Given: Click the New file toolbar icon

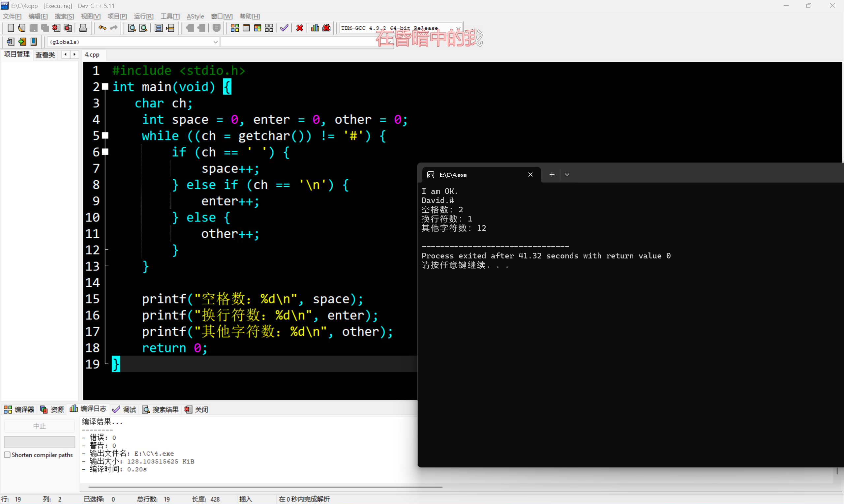Looking at the screenshot, I should [x=11, y=28].
